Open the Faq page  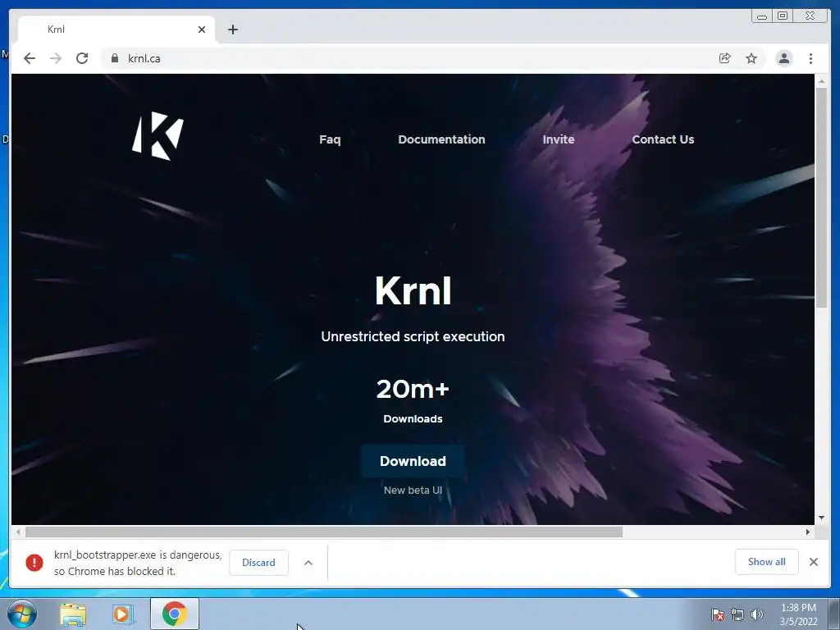330,139
